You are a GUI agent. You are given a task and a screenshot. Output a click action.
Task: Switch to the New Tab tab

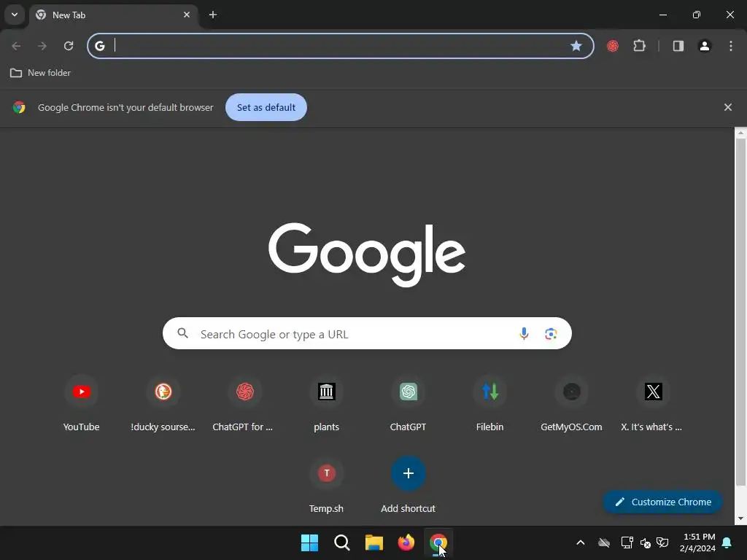tap(115, 15)
